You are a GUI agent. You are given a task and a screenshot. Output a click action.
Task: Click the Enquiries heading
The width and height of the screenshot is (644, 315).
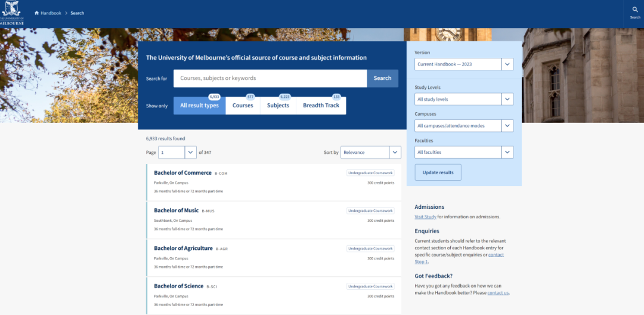pos(427,231)
